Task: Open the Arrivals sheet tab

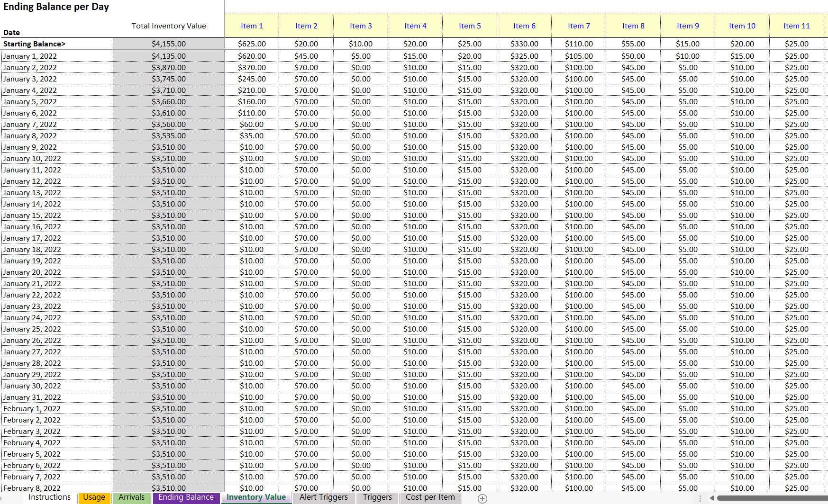Action: tap(131, 497)
